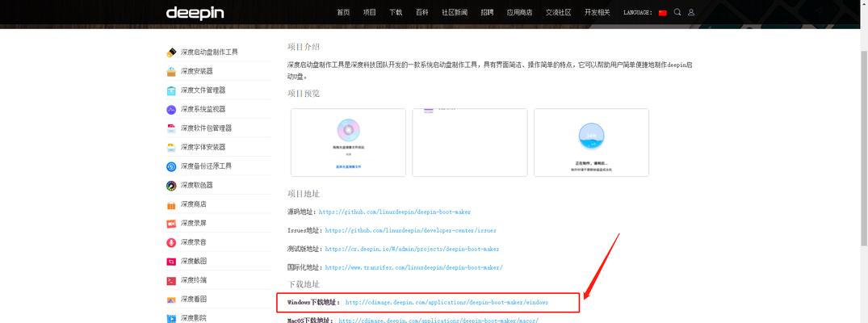The height and width of the screenshot is (323, 868).
Task: Click the 深度影院 sidebar icon
Action: coord(171,318)
